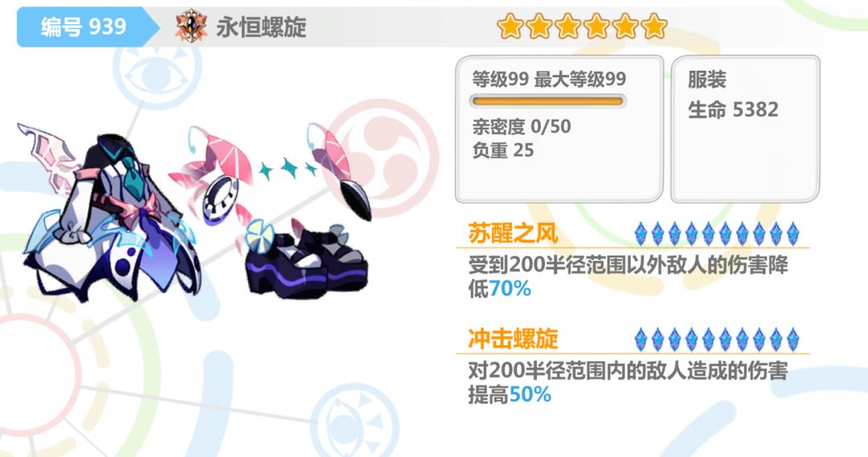This screenshot has width=868, height=457.
Task: Open the 等级99 level info panel
Action: (x=559, y=129)
